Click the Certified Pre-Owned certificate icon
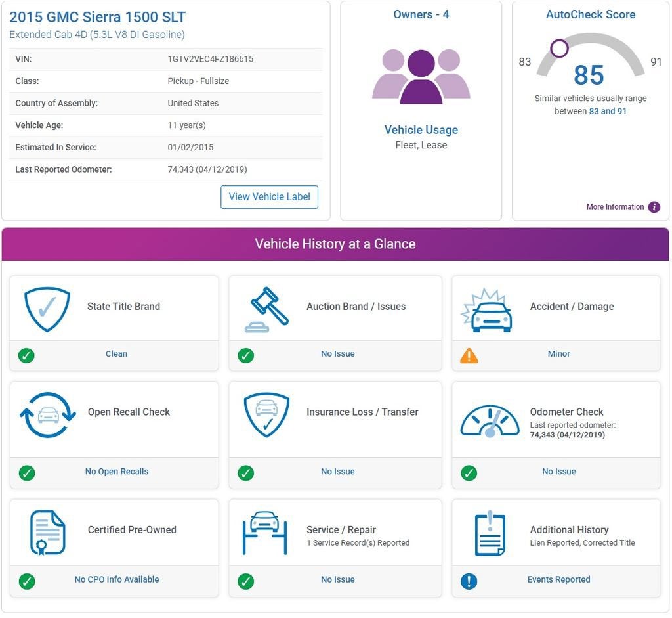672x618 pixels. click(x=47, y=532)
